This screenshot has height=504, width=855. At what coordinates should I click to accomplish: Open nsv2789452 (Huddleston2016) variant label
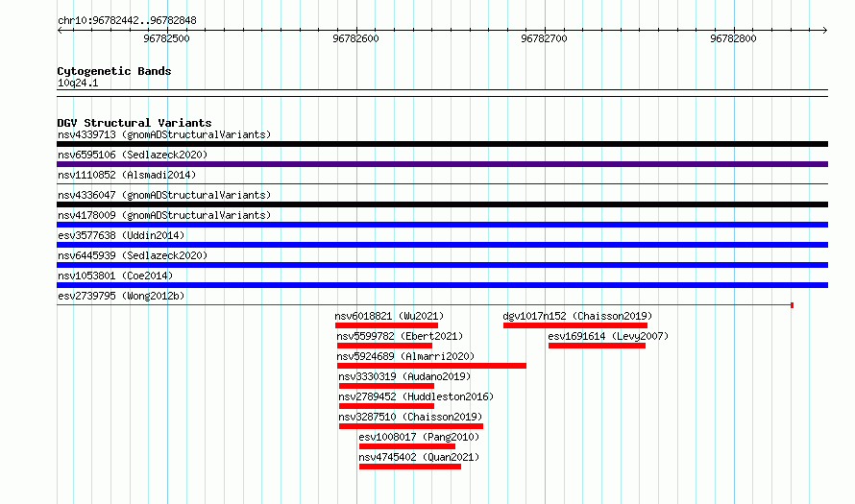pos(416,396)
